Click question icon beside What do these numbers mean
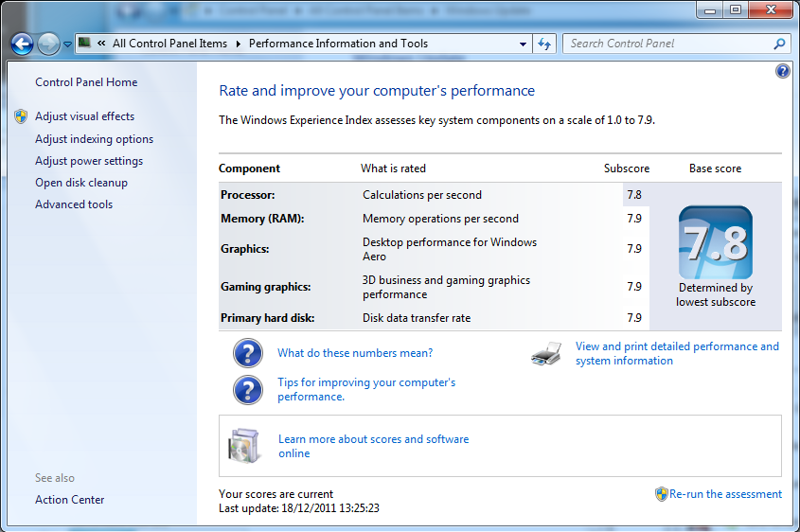 (x=248, y=353)
